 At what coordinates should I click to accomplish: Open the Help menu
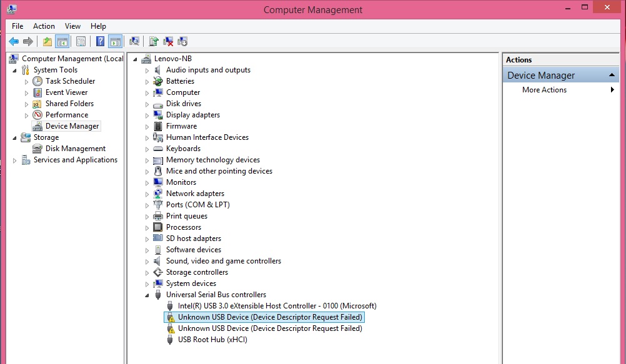[x=98, y=26]
